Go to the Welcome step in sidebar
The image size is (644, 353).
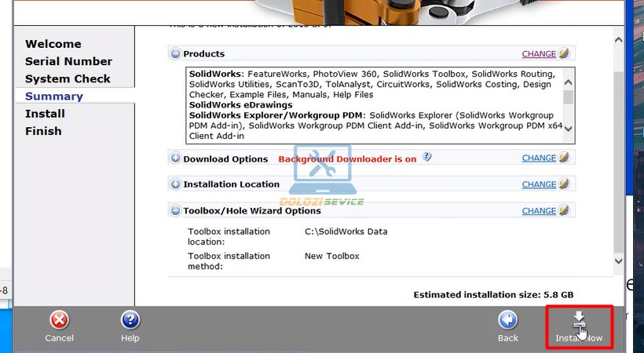pos(53,44)
